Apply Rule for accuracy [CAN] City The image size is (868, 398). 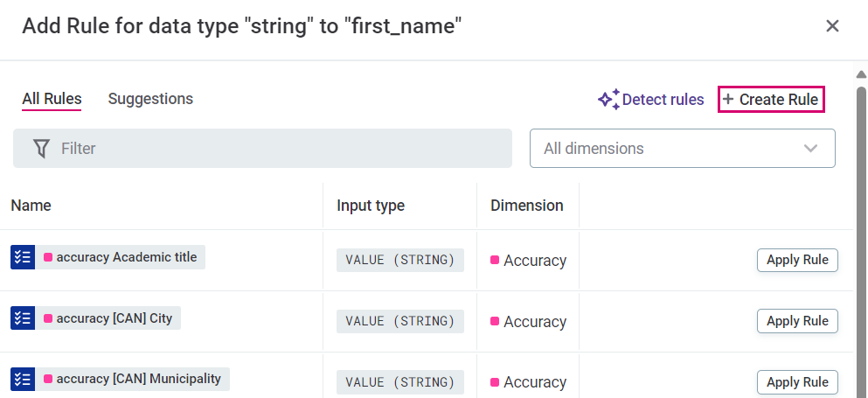coord(797,321)
